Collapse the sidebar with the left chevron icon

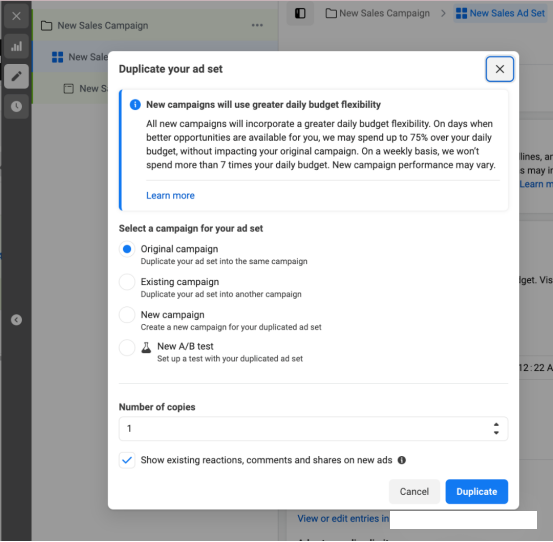[x=16, y=320]
